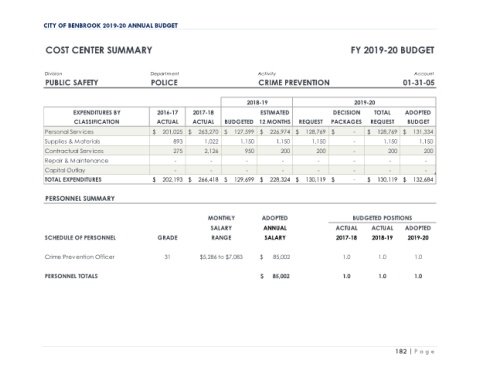Select the Crime Prevention activity label

pos(294,83)
